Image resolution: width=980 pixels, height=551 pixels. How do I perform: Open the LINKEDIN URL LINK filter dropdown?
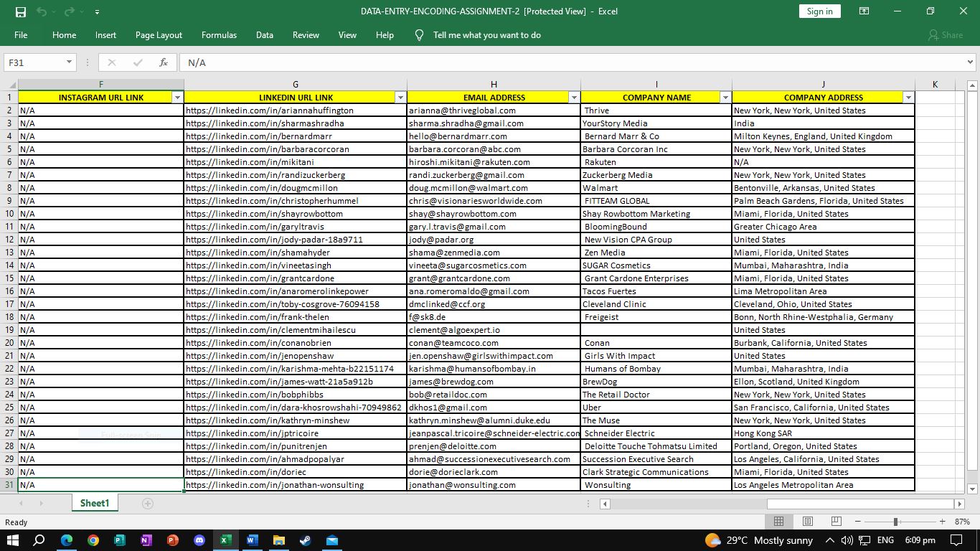pos(400,98)
